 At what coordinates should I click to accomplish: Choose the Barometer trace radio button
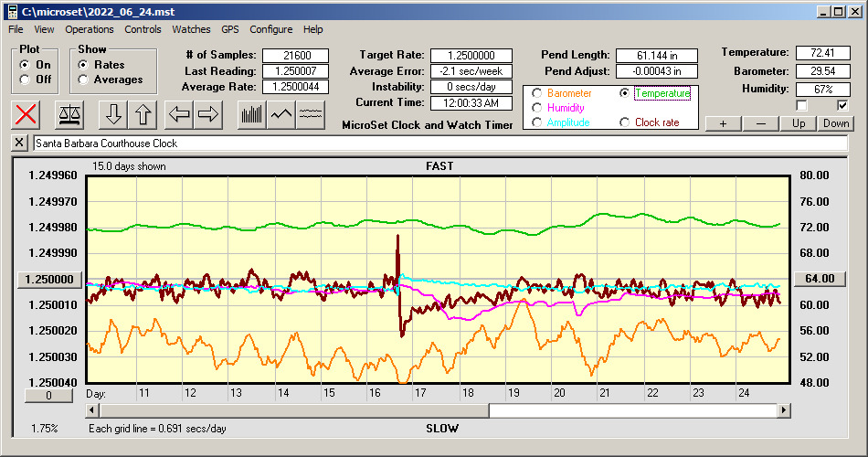click(x=536, y=93)
